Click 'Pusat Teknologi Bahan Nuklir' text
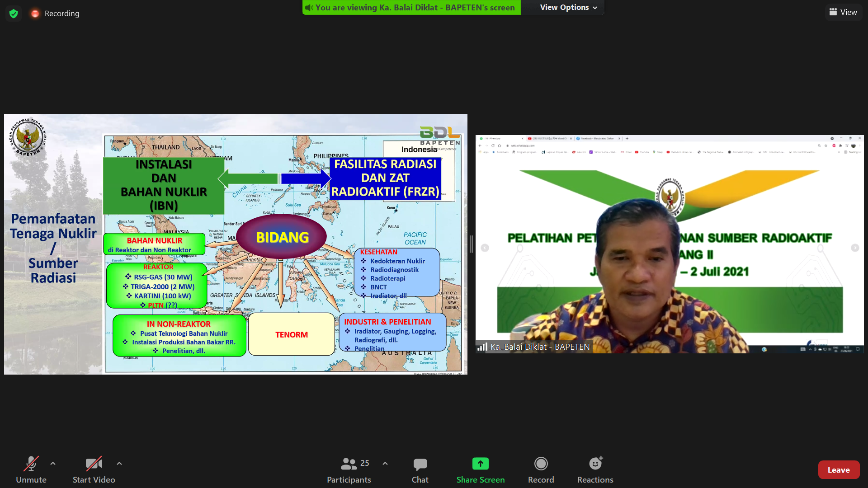The height and width of the screenshot is (488, 868). 184,333
